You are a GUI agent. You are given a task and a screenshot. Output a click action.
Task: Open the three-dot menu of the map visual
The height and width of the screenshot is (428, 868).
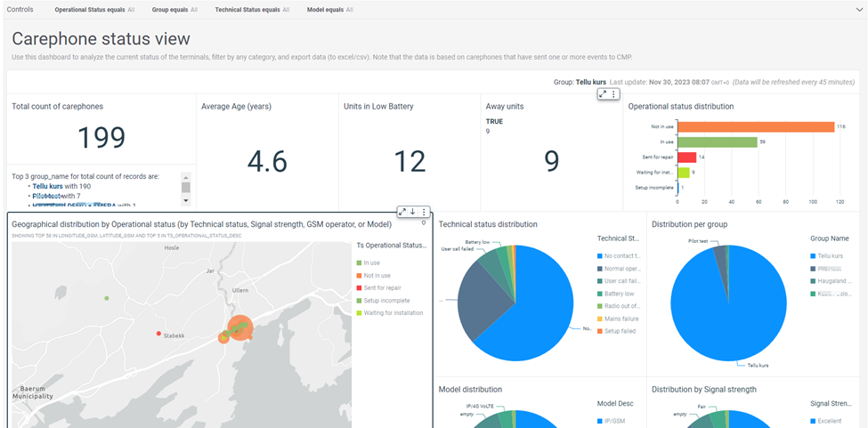coord(424,212)
